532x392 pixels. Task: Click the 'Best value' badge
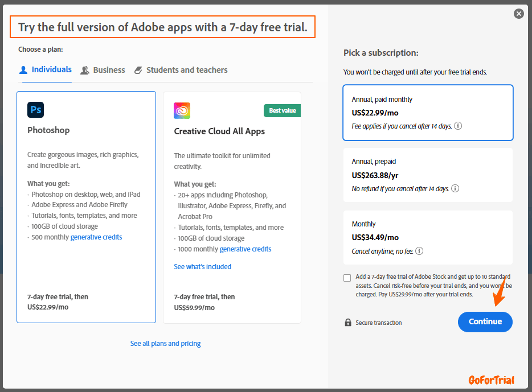click(283, 110)
